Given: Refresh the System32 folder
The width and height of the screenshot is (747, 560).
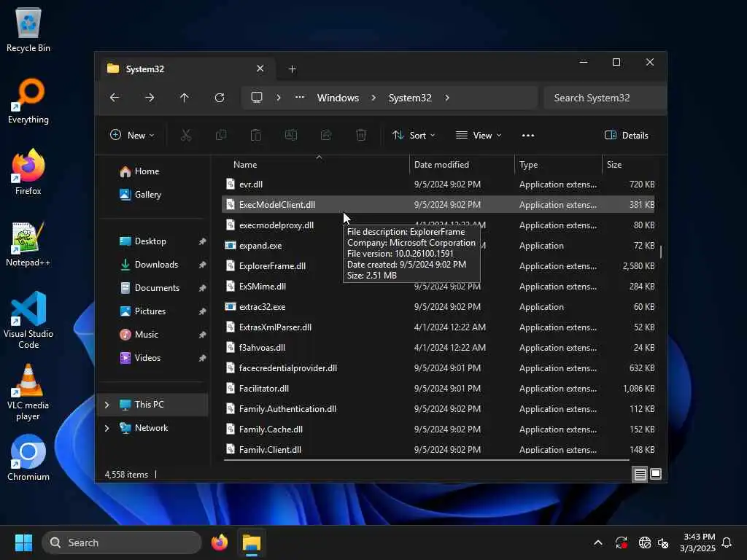Looking at the screenshot, I should pos(220,98).
